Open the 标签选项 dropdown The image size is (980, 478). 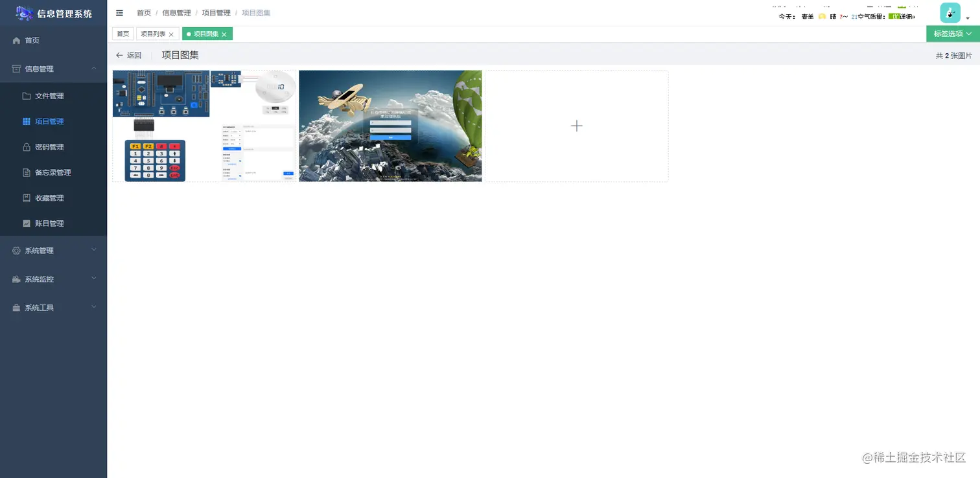[x=953, y=34]
